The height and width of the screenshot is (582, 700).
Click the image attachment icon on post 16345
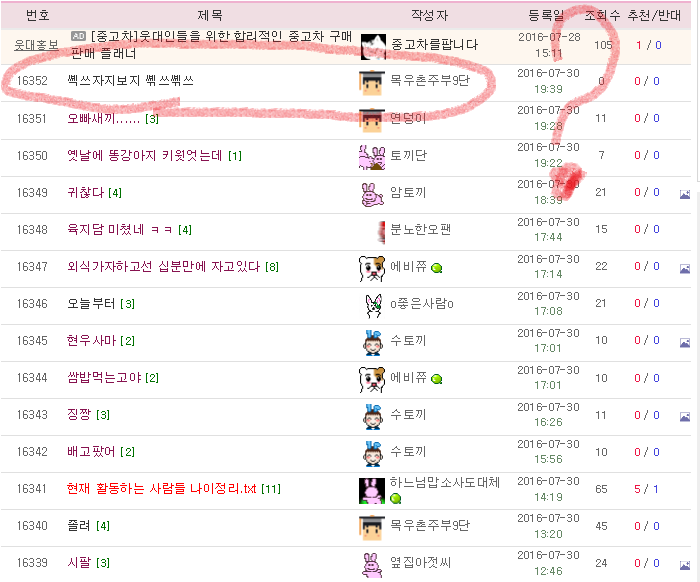[685, 342]
